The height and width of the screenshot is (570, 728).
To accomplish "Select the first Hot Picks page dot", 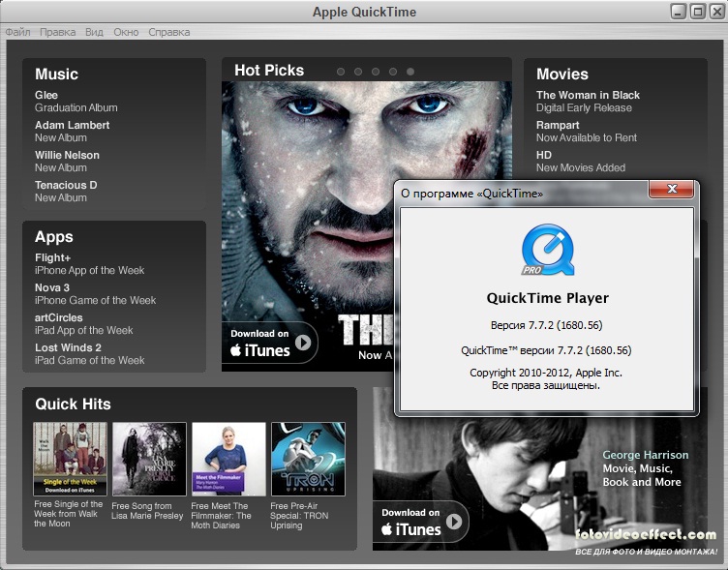I will click(341, 72).
